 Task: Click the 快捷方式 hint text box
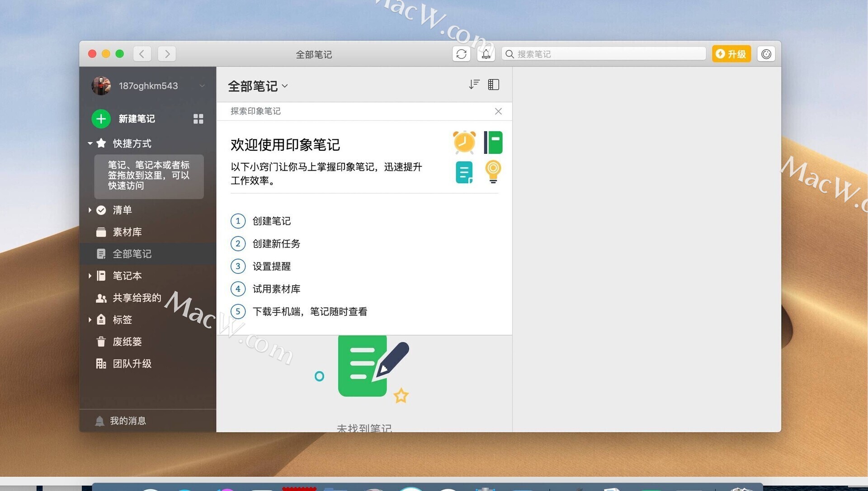[149, 176]
